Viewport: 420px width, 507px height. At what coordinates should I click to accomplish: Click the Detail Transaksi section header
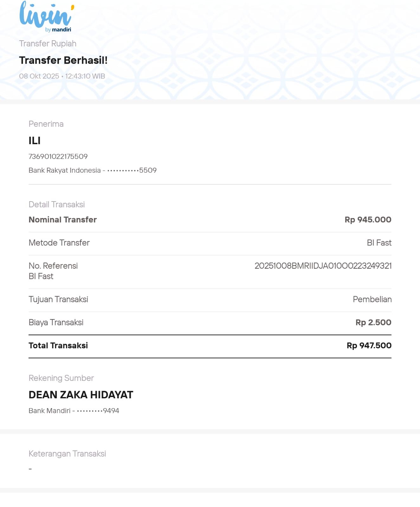click(56, 204)
